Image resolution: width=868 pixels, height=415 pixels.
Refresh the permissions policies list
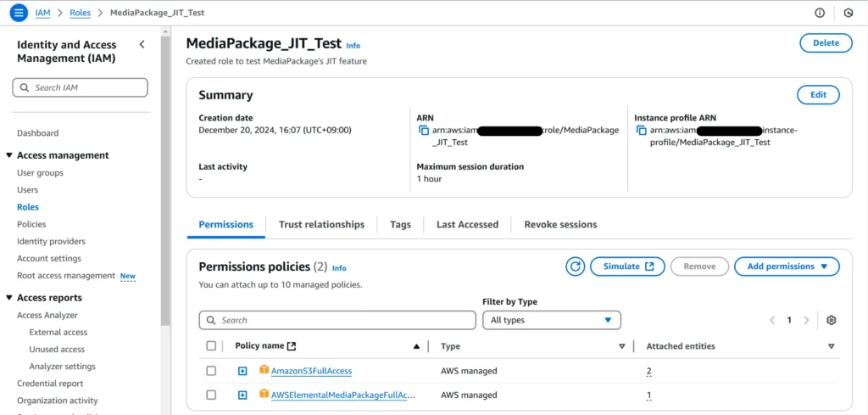[576, 266]
